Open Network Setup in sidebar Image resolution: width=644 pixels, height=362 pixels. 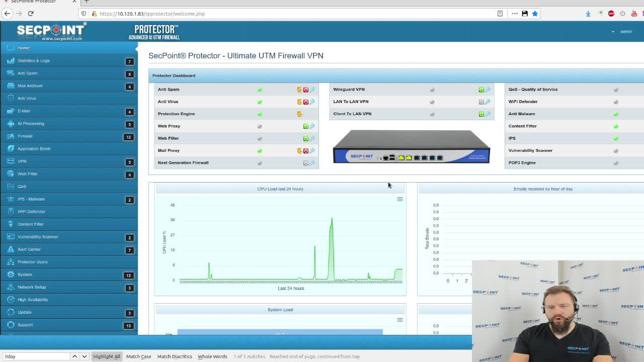(69, 287)
